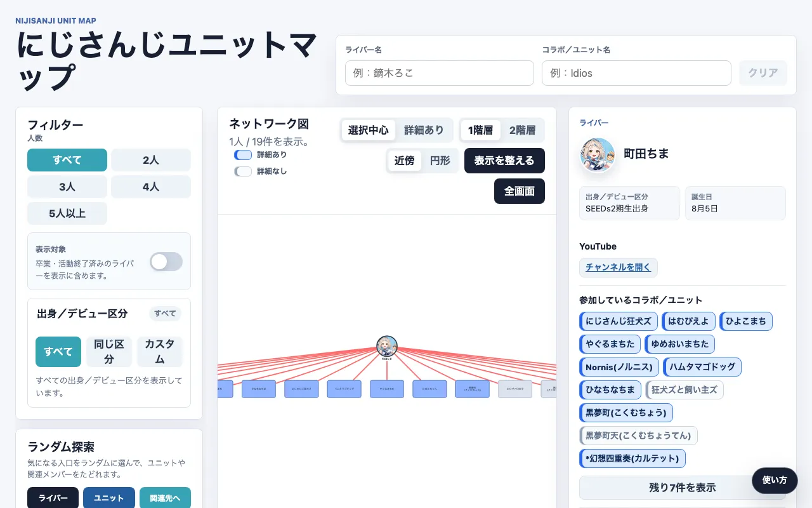The image size is (812, 508).
Task: Switch to 詳細あり view mode
Action: coord(424,130)
